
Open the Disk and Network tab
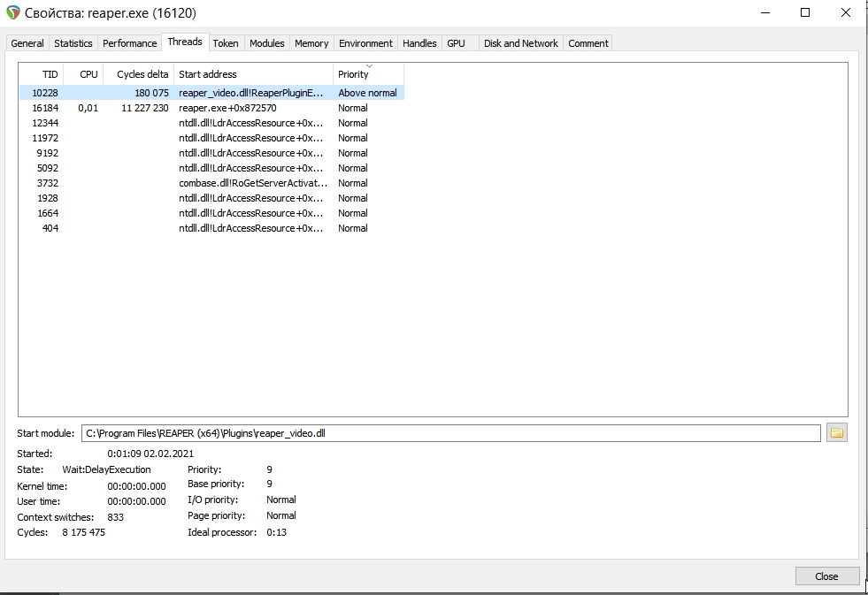521,43
